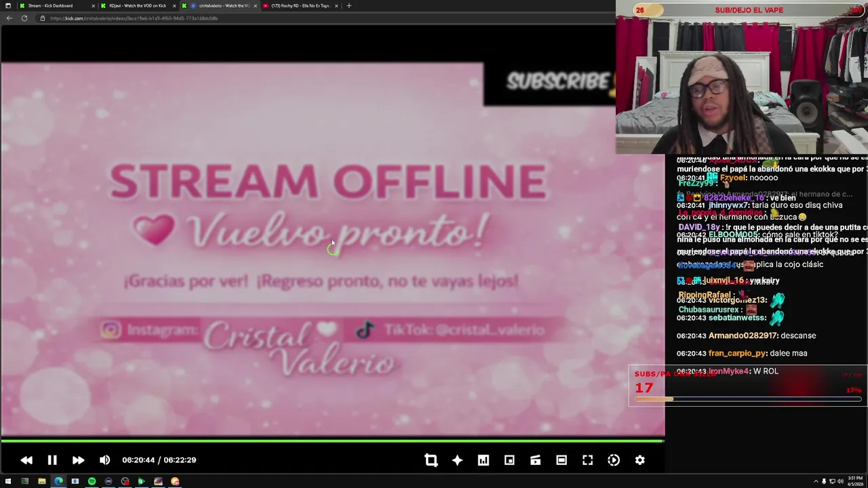Click chat username sebatianwetss

coord(737,317)
